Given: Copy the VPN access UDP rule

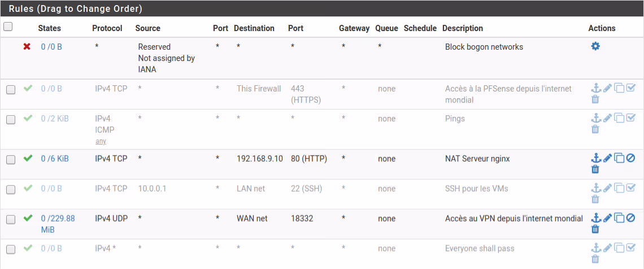Looking at the screenshot, I should (x=619, y=218).
